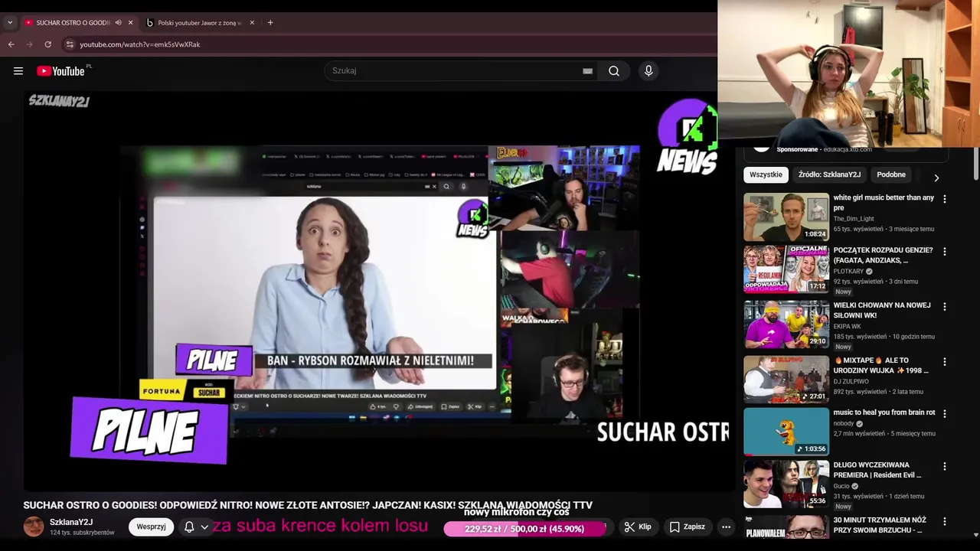Viewport: 980px width, 551px height.
Task: Open WIELKI CHOWANY NA NOWEJ SIŁOWNI thumbnail
Action: coord(786,324)
